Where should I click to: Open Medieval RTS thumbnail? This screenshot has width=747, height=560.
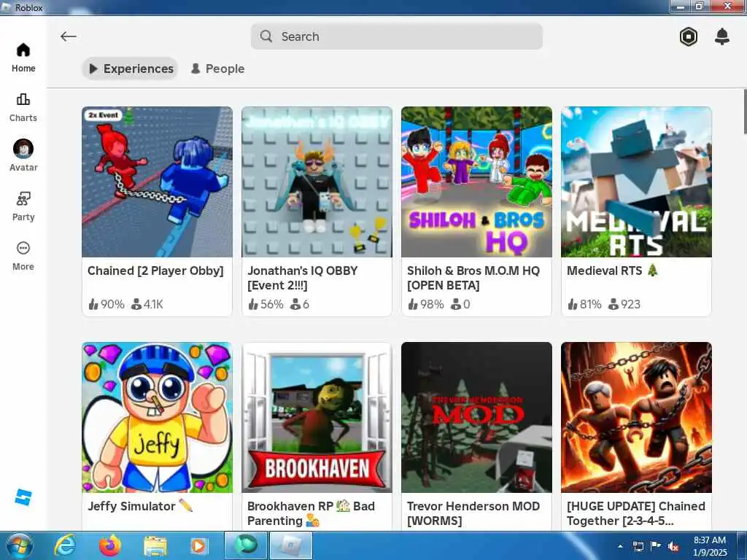pos(636,182)
